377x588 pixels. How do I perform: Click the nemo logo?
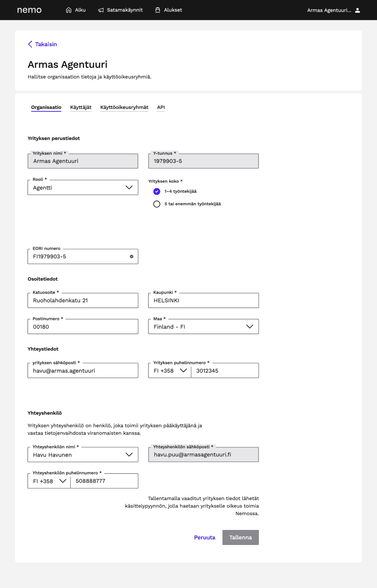point(29,10)
